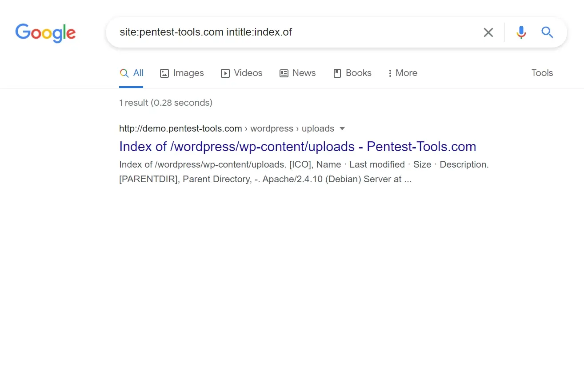Click the Google logo

45,33
